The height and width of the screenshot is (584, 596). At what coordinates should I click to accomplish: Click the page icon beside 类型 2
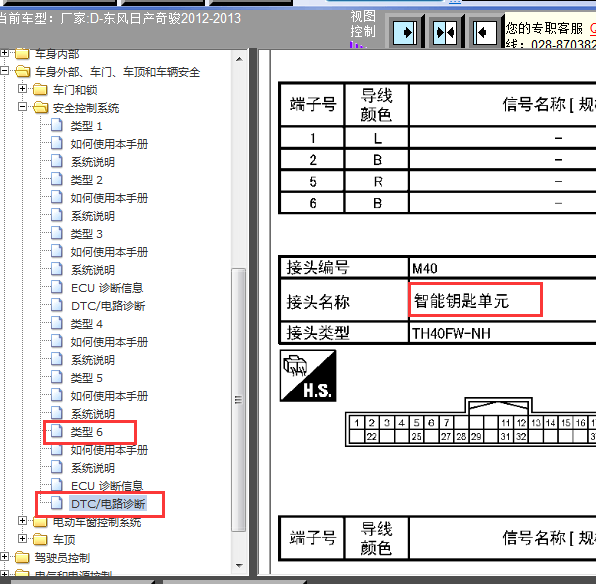coord(57,179)
